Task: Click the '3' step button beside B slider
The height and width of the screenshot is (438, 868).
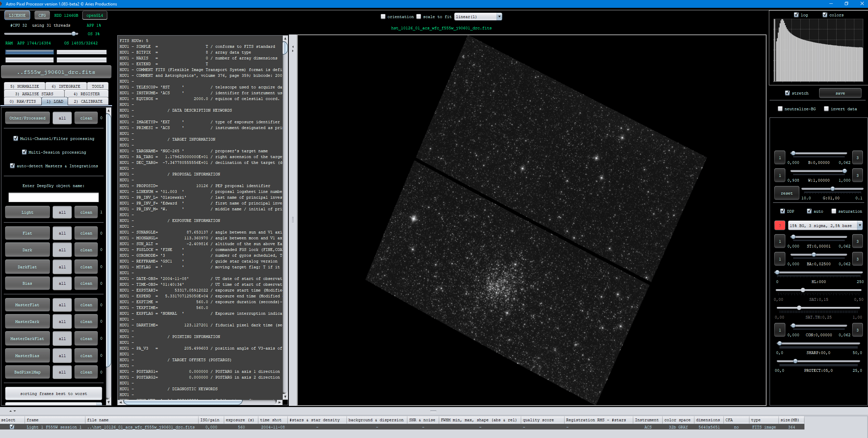Action: pyautogui.click(x=857, y=158)
